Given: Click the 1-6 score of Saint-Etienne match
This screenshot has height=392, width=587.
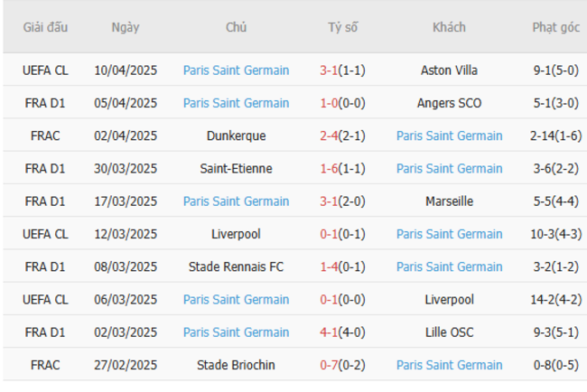Looking at the screenshot, I should click(329, 169).
